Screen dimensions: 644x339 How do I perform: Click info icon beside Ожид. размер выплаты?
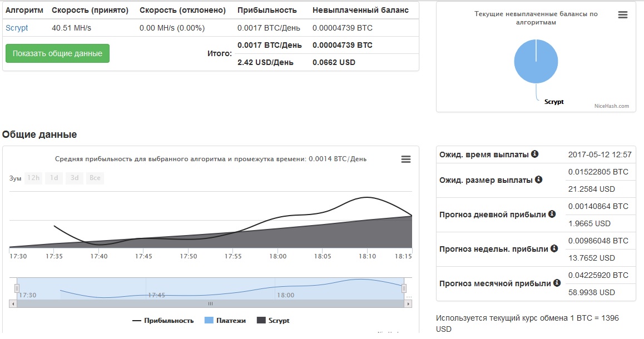click(x=538, y=180)
